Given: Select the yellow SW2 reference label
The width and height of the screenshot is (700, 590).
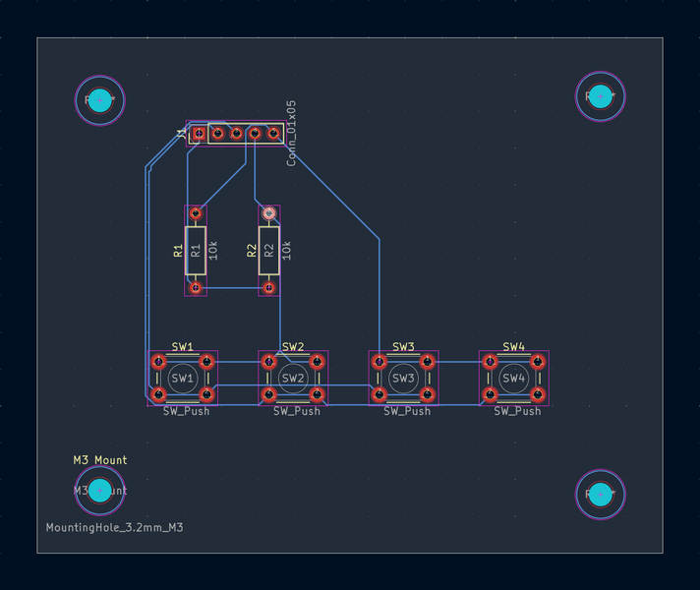Looking at the screenshot, I should (x=293, y=346).
